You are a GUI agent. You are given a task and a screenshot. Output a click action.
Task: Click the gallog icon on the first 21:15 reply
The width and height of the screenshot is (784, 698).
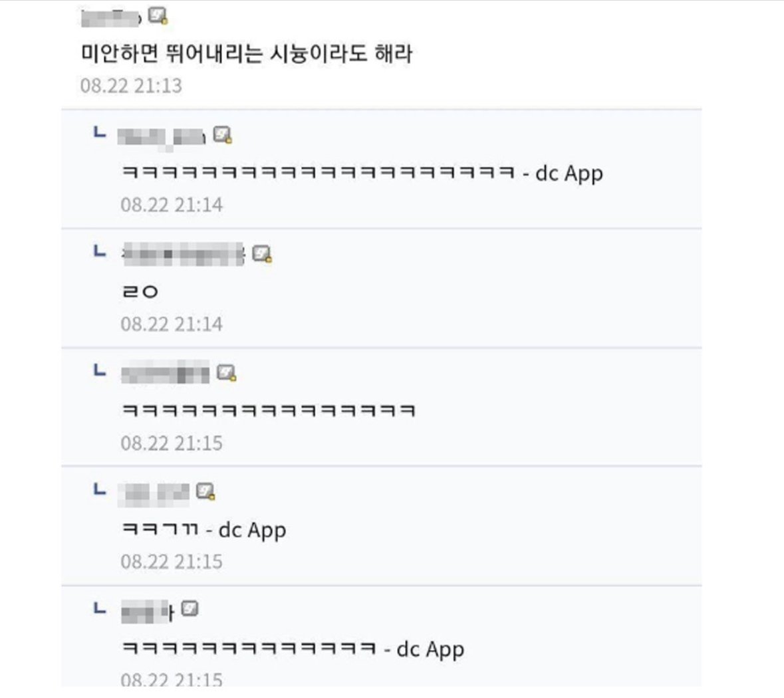click(x=227, y=373)
